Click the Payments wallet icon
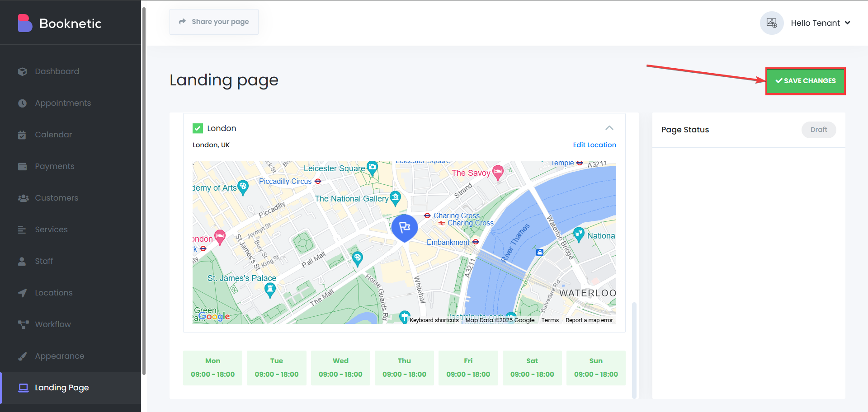This screenshot has width=868, height=412. pos(22,166)
